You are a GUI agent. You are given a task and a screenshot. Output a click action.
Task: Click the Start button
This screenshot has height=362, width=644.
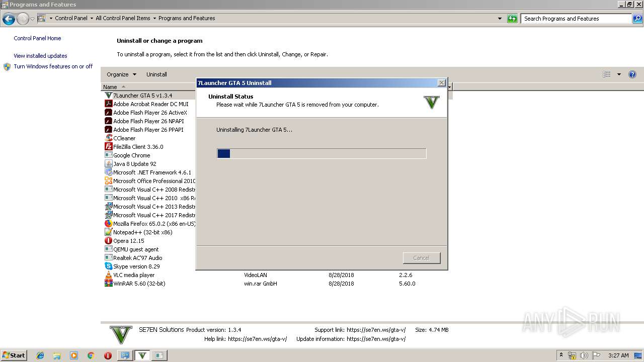pos(14,355)
